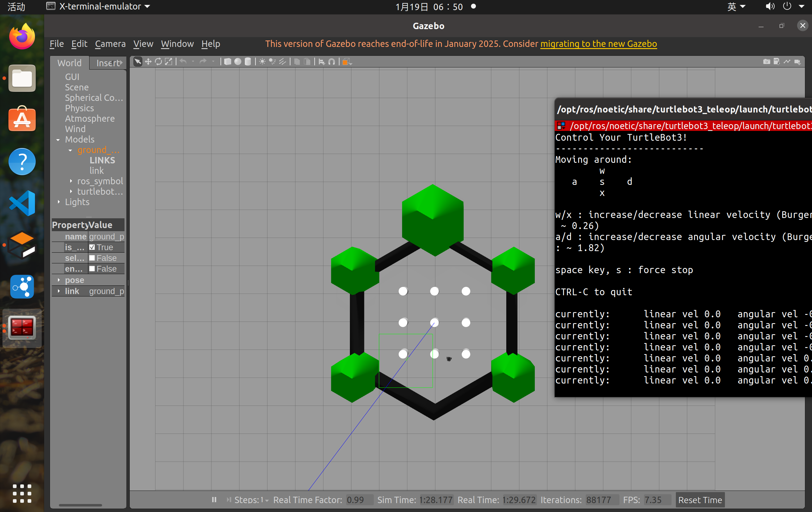Toggle the self_collide False checkbox
812x512 pixels.
tap(92, 258)
